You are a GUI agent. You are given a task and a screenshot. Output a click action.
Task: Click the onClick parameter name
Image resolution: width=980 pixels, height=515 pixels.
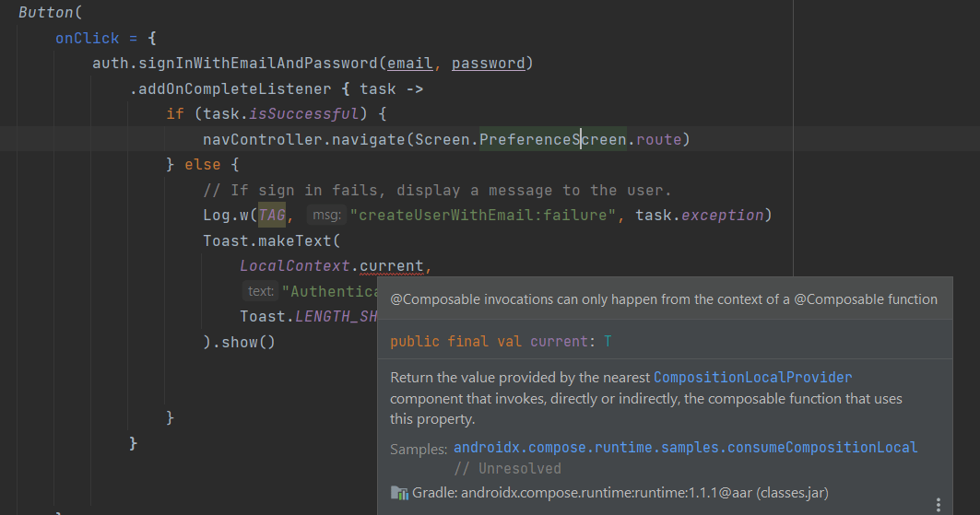[87, 39]
